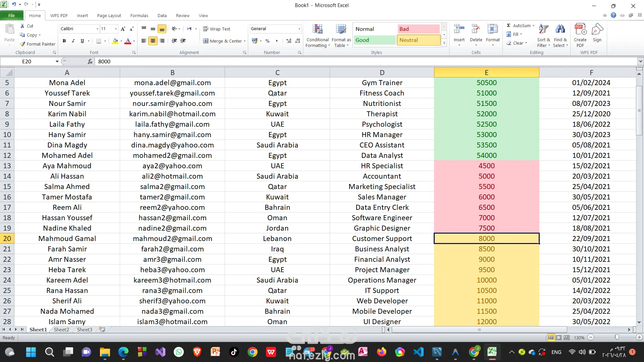644x362 pixels.
Task: Expand the Merge & Center dropdown arrow
Action: point(245,41)
